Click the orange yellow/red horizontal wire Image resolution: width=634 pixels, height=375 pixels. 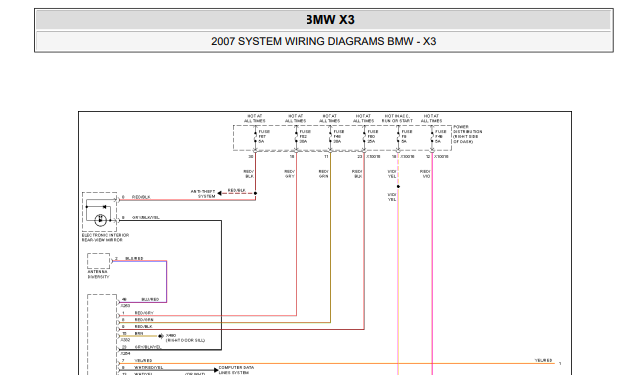tap(336, 364)
